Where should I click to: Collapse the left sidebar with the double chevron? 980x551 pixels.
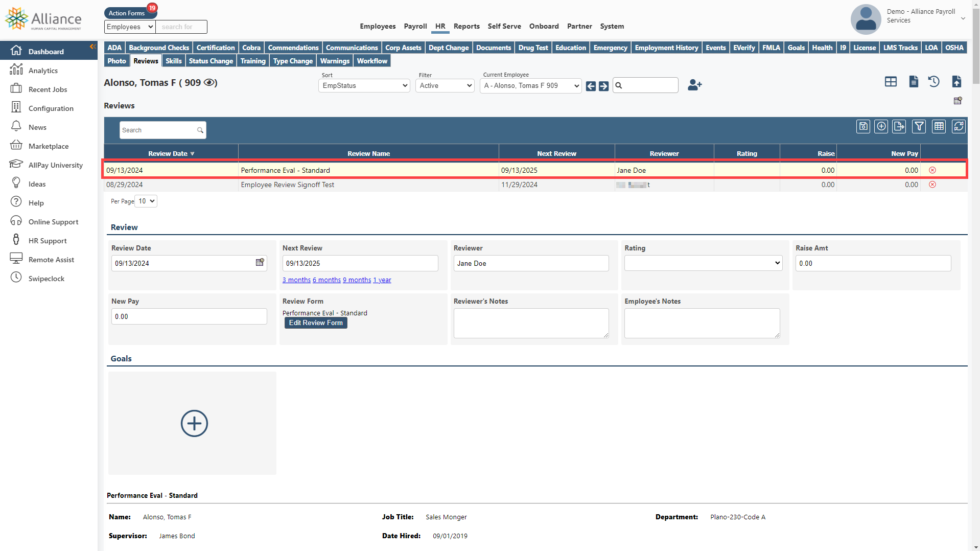coord(93,47)
